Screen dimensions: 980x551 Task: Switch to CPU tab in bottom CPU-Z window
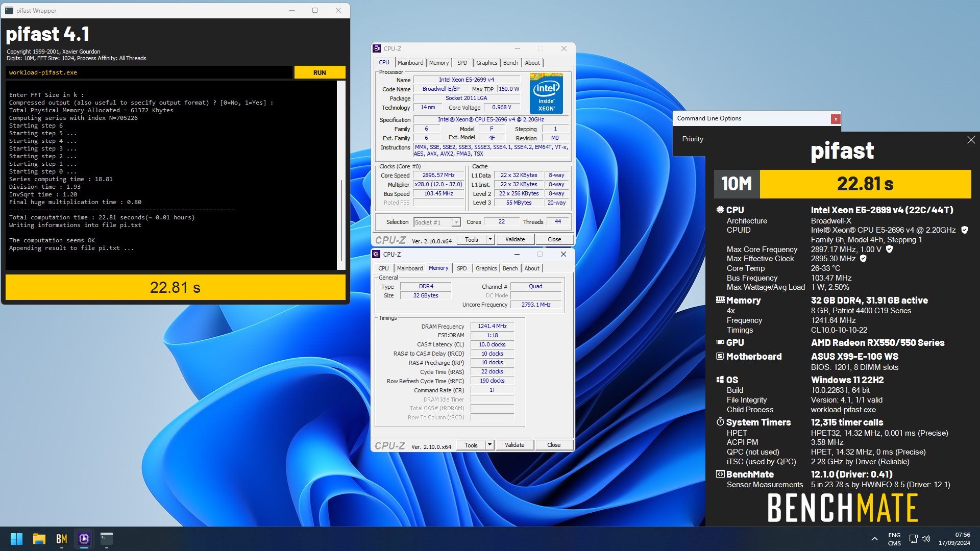point(383,268)
